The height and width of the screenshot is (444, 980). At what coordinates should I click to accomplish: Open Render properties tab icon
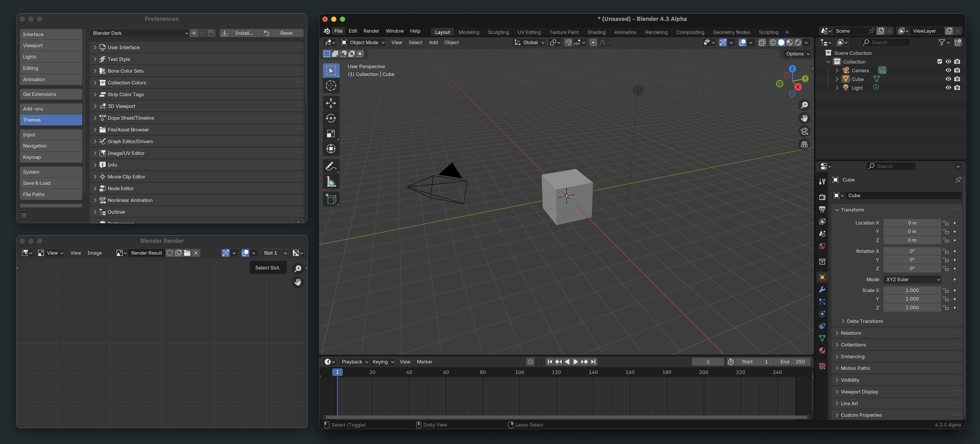[822, 197]
